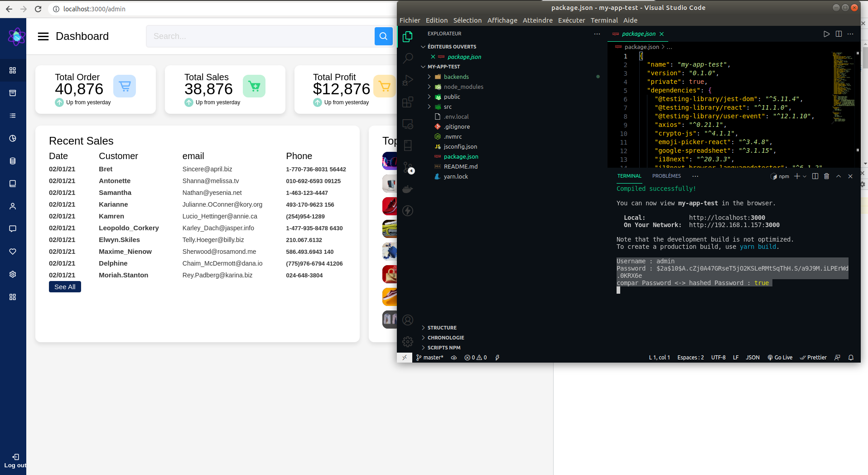Expand the SCRIPTS NPM section
868x475 pixels.
(x=444, y=348)
